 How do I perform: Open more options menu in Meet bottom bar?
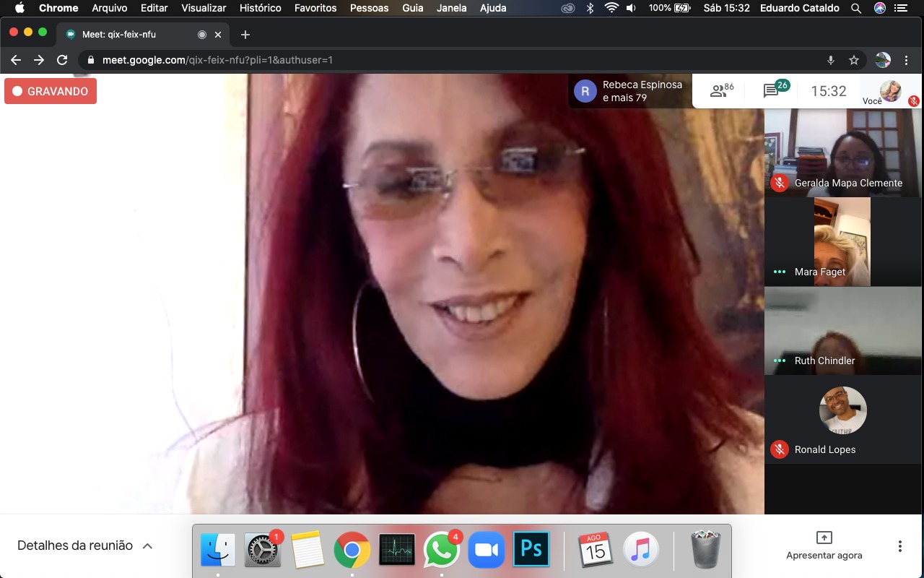[899, 546]
